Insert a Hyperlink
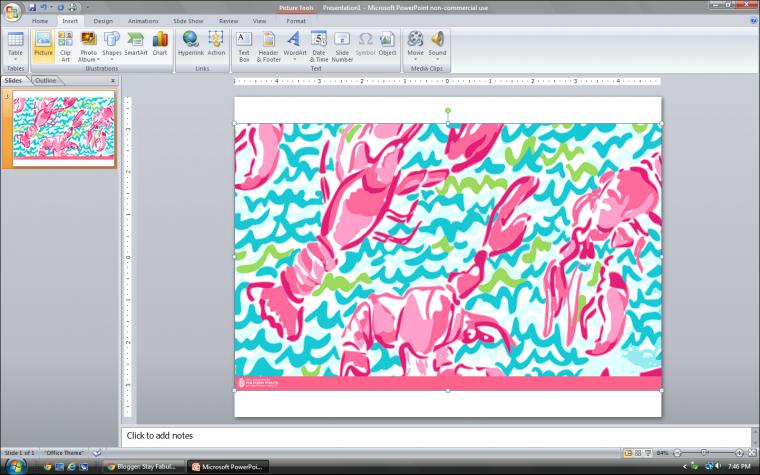The image size is (760, 475). (x=190, y=46)
